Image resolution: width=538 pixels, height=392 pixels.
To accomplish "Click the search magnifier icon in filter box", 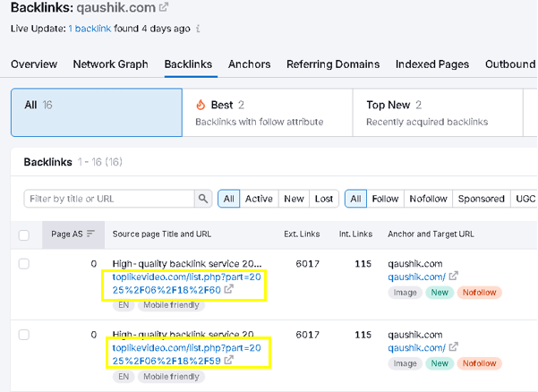I will coord(203,199).
